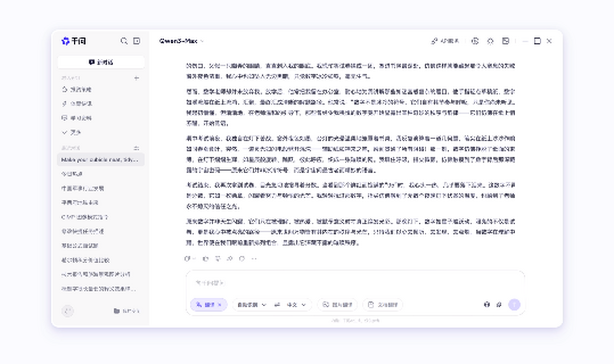This screenshot has height=364, width=614.
Task: Focus the message input field
Action: point(355,283)
